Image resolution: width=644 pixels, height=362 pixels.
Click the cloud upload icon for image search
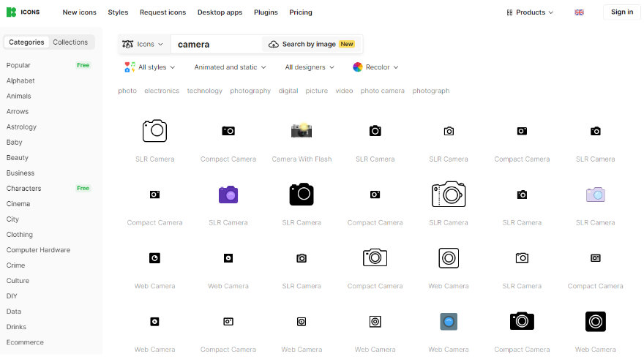click(x=274, y=45)
